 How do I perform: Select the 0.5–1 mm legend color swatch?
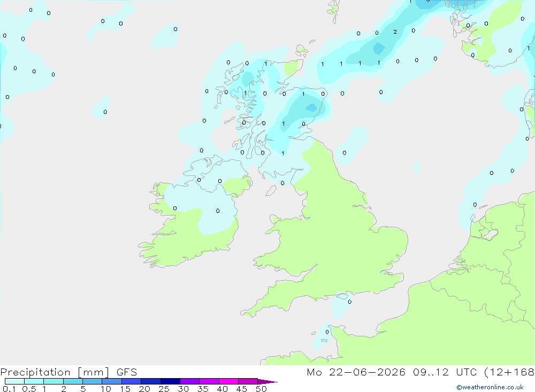pyautogui.click(x=34, y=381)
